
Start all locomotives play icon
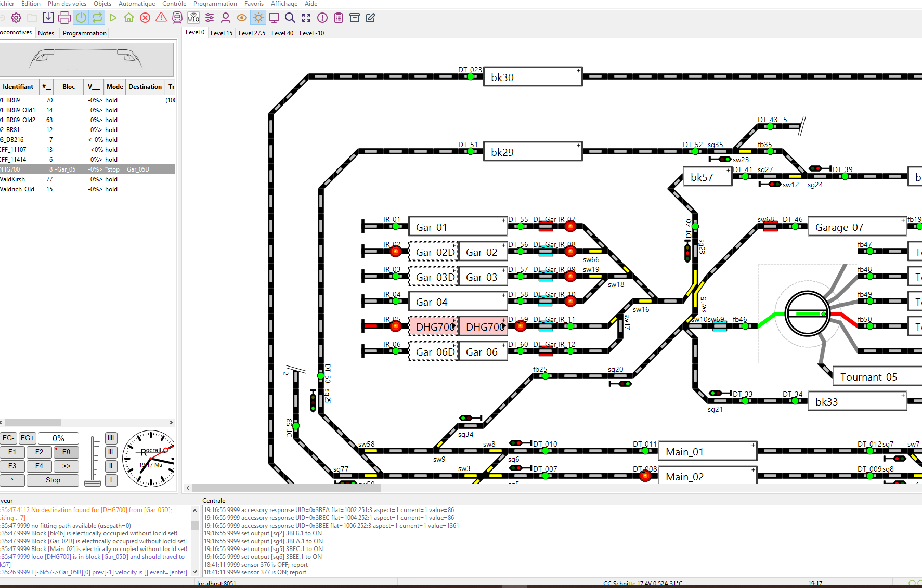[113, 18]
